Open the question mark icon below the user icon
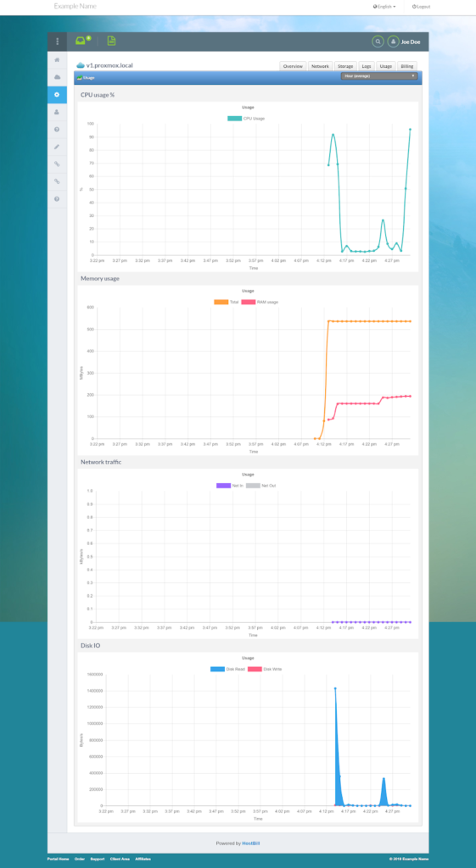Screen dimensions: 476x868 57,130
